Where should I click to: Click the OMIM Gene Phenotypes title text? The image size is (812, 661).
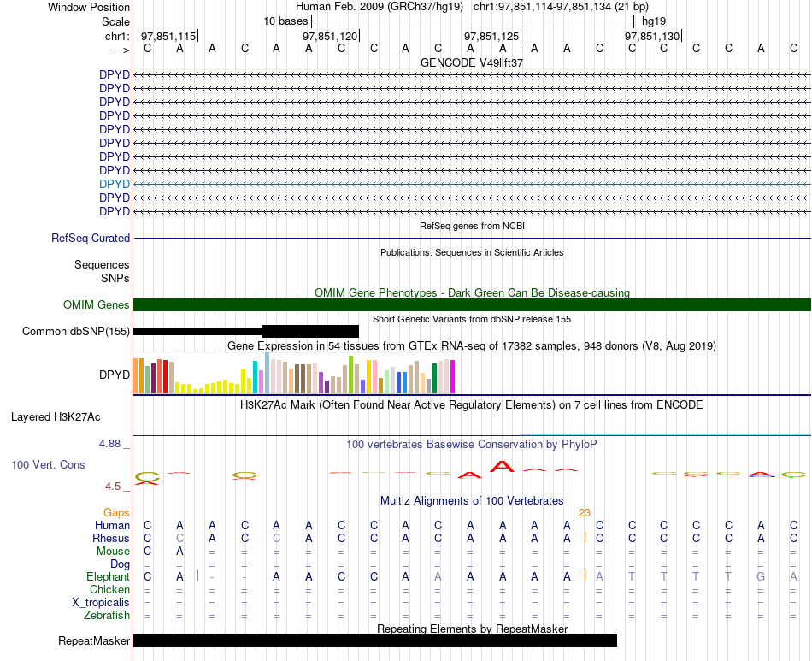(472, 292)
